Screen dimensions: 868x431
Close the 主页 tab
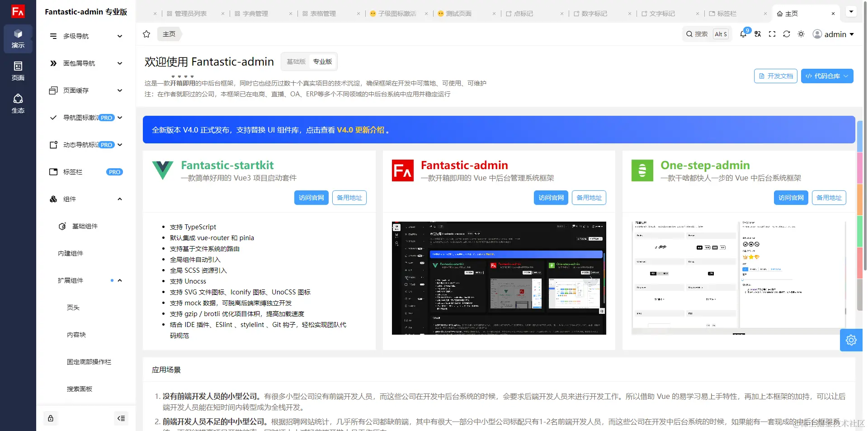pyautogui.click(x=833, y=14)
